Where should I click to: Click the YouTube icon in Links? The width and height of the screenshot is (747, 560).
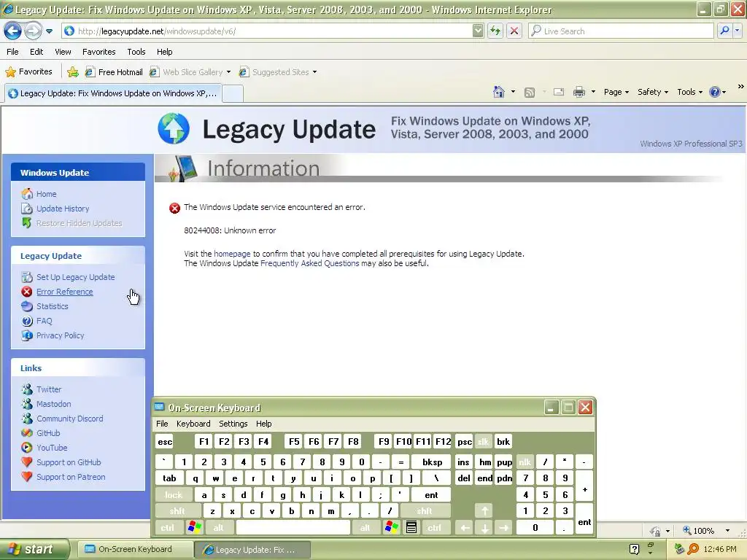27,448
